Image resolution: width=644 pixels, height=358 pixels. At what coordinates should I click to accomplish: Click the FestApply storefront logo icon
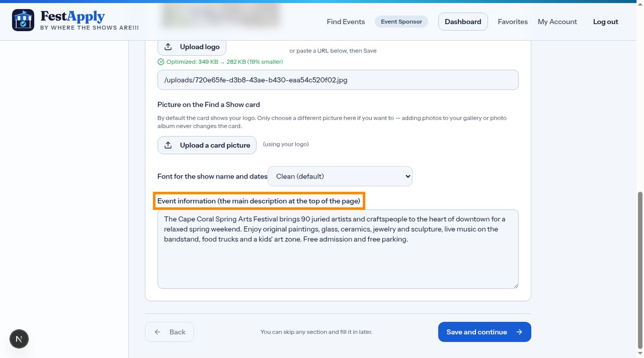click(x=23, y=20)
